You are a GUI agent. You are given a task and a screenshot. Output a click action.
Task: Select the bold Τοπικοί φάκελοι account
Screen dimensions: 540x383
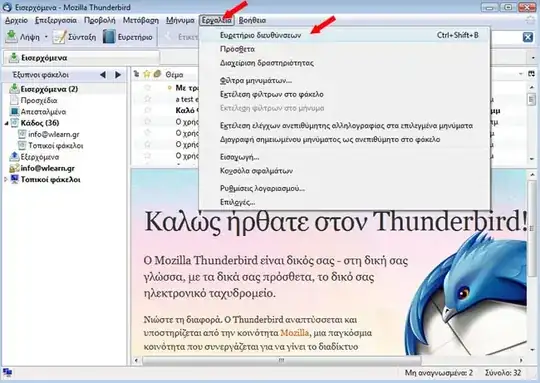pyautogui.click(x=51, y=179)
